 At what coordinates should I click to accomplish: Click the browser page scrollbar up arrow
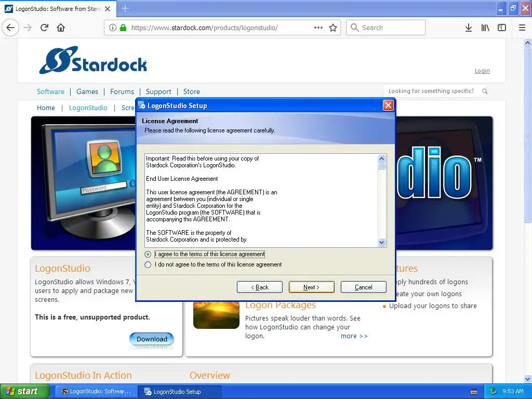(x=527, y=43)
